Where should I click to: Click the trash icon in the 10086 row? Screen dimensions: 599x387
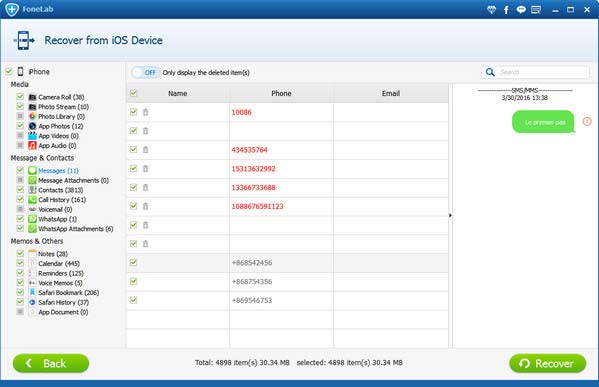[146, 112]
